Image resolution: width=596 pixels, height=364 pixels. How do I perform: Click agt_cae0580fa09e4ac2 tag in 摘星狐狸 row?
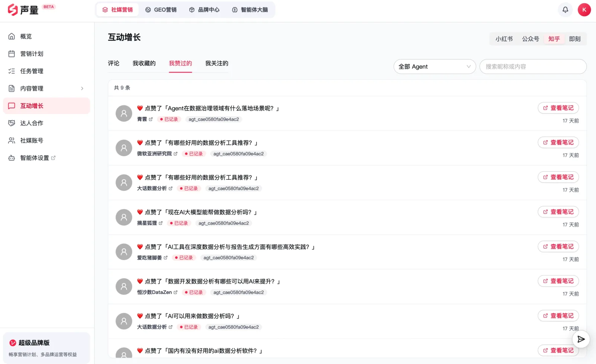pos(223,223)
